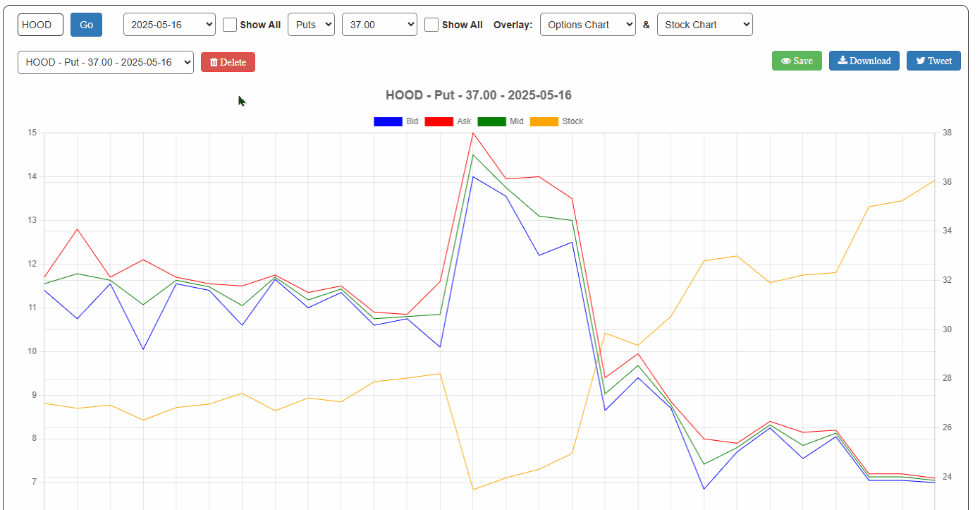Click in the HOOD ticker input field
Viewport: 980px width, 510px height.
[40, 25]
